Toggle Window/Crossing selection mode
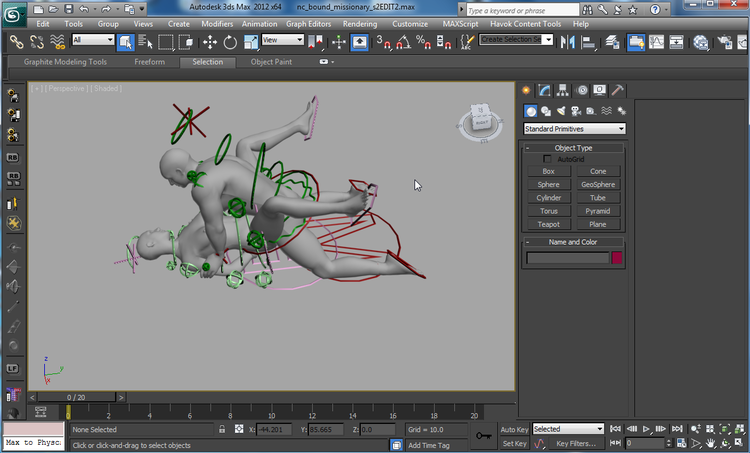 tap(186, 42)
